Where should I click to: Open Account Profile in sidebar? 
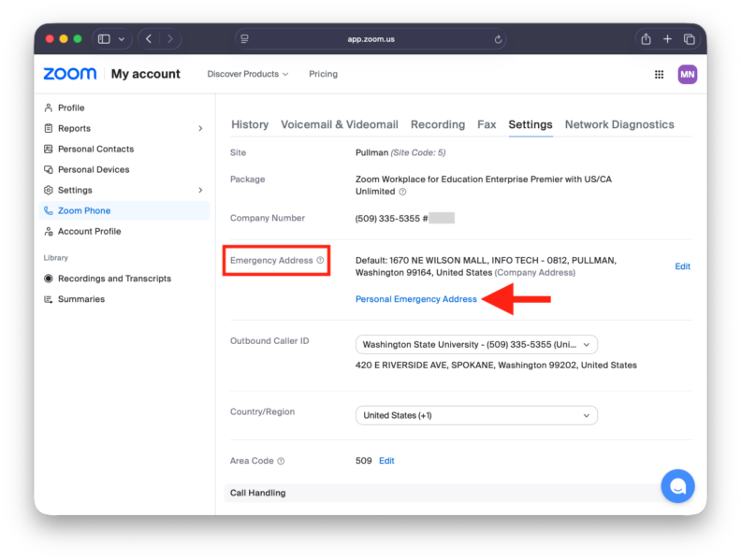[89, 231]
